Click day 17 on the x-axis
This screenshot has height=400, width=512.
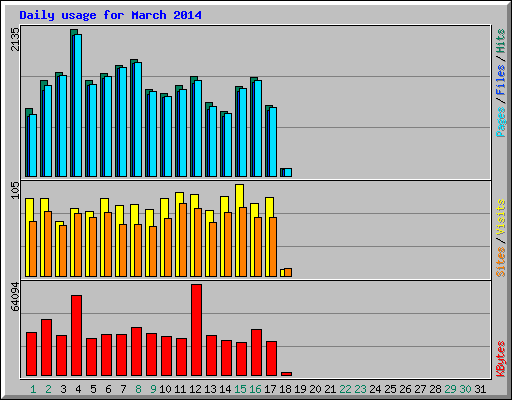(270, 389)
